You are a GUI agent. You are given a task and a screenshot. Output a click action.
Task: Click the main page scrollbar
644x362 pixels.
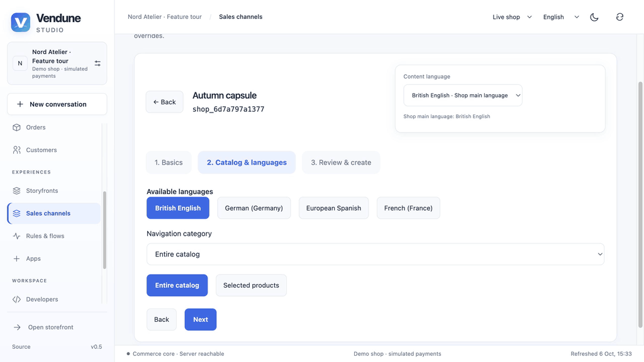[640, 204]
